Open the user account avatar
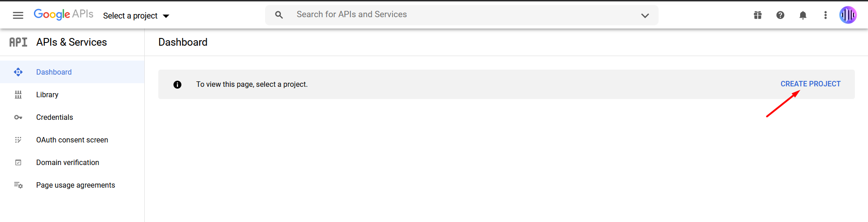Viewport: 868px width, 222px height. coord(848,15)
